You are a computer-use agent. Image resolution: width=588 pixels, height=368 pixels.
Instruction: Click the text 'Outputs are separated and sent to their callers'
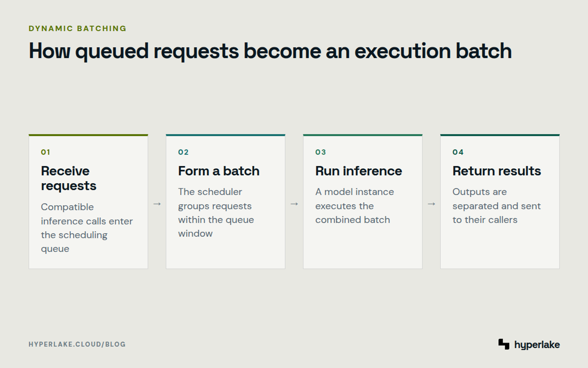496,206
